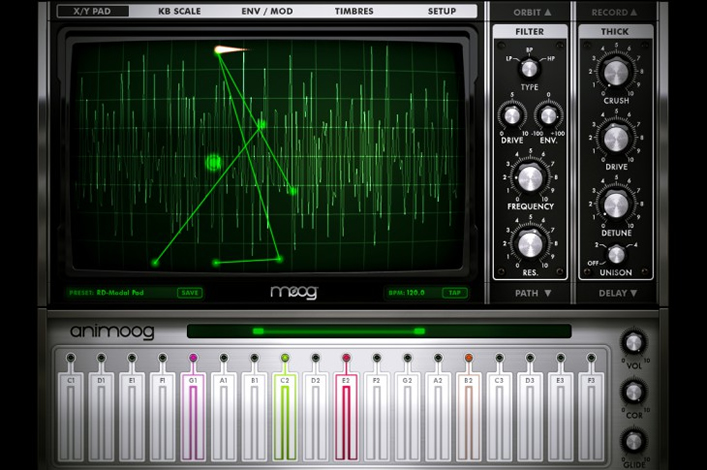Click the FILTER module header

pos(530,32)
